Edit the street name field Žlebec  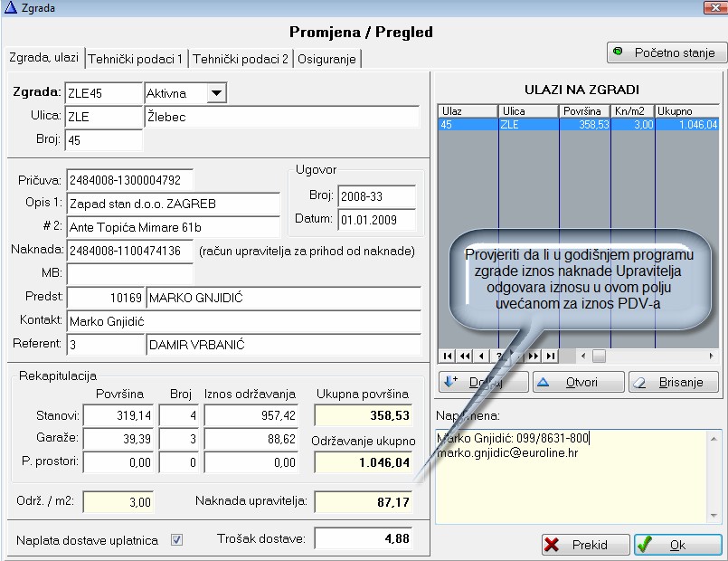click(282, 117)
